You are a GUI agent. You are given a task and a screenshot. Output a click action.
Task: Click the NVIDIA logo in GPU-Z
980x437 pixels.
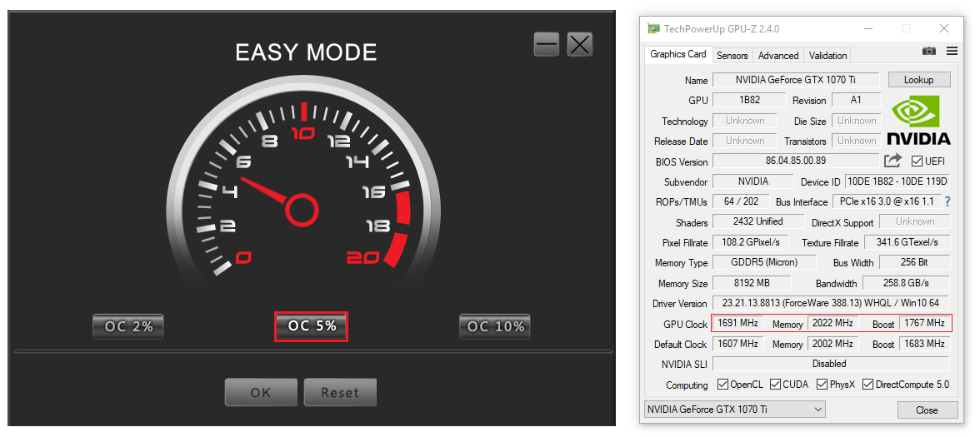point(918,120)
